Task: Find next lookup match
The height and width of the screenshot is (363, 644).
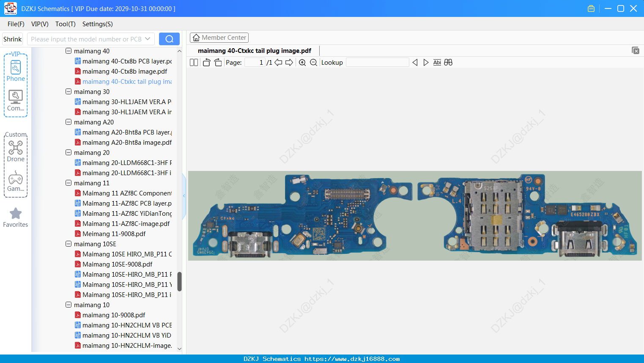Action: (x=426, y=63)
